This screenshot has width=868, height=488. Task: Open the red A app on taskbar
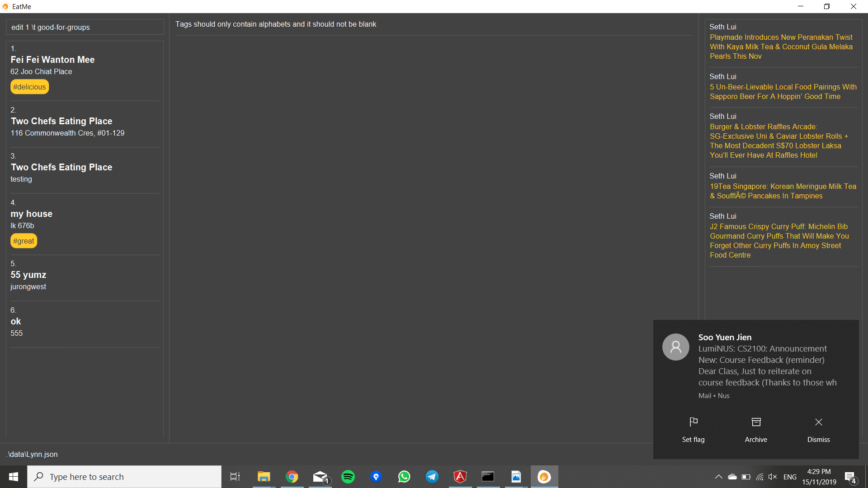(460, 477)
